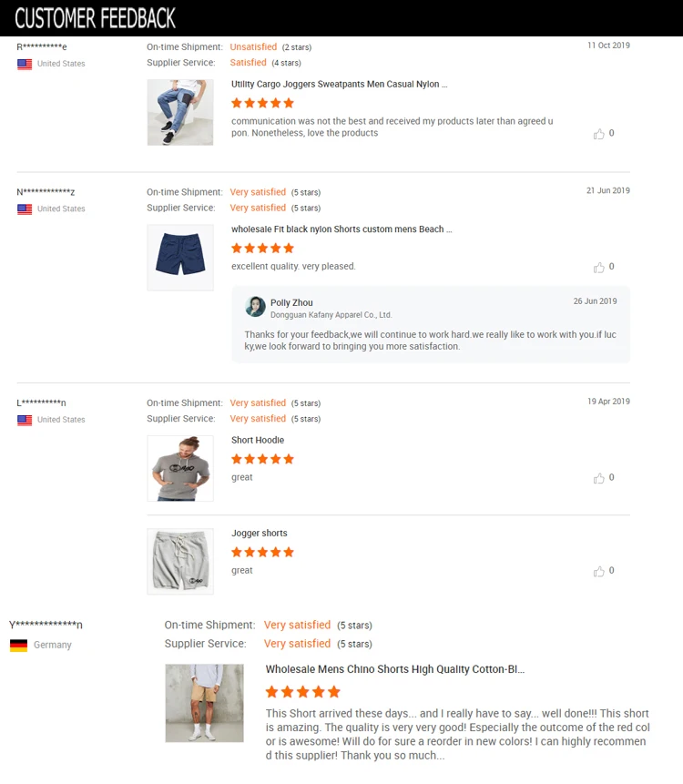View gray jogger shorts thumbnail
The height and width of the screenshot is (784, 683).
tap(180, 561)
